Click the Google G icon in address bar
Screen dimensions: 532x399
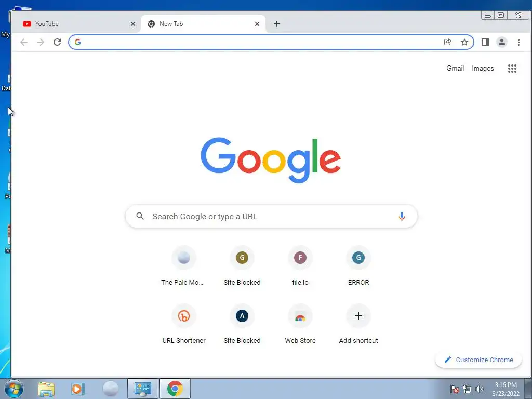78,42
